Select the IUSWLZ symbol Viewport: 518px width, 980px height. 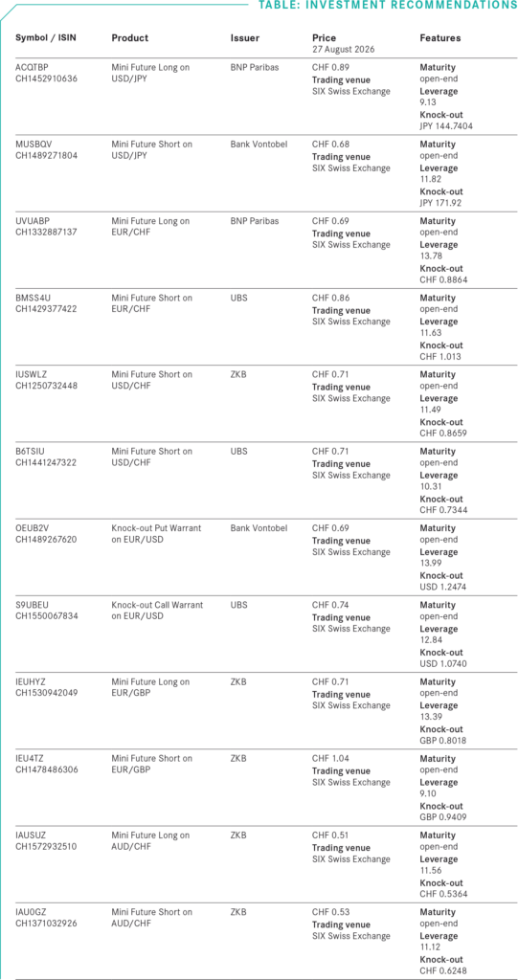click(31, 375)
